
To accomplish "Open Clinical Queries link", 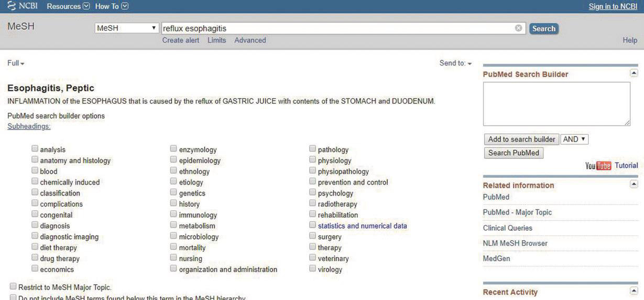I will (x=508, y=228).
